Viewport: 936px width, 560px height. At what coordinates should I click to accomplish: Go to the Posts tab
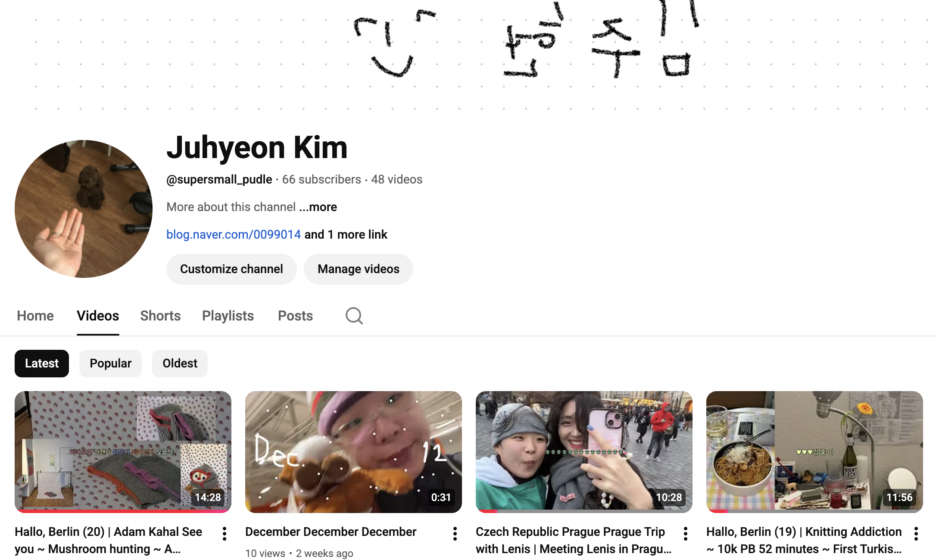click(x=295, y=316)
